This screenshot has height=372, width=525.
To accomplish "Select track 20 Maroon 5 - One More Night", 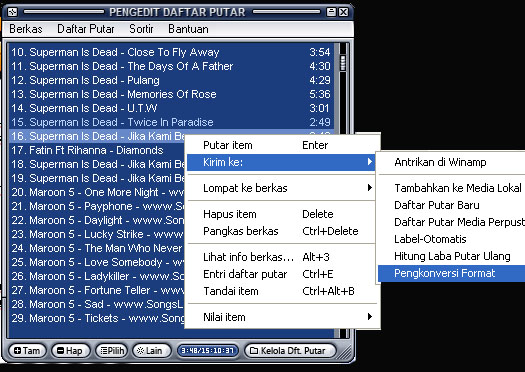I will (x=97, y=193).
